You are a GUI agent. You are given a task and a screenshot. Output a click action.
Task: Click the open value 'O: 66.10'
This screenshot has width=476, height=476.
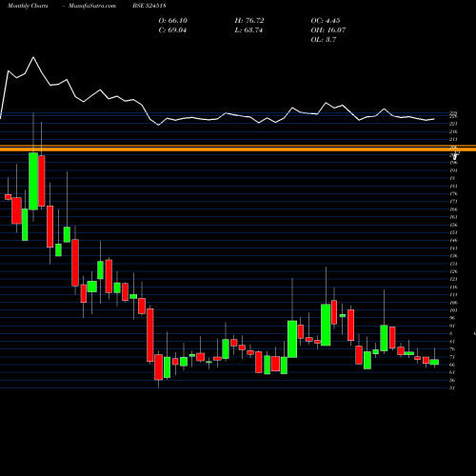pyautogui.click(x=173, y=21)
